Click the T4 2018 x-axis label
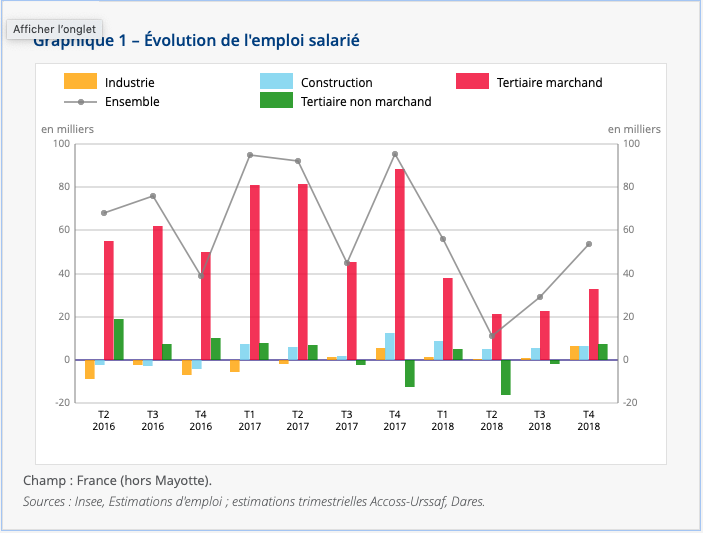The image size is (703, 533). [x=588, y=420]
